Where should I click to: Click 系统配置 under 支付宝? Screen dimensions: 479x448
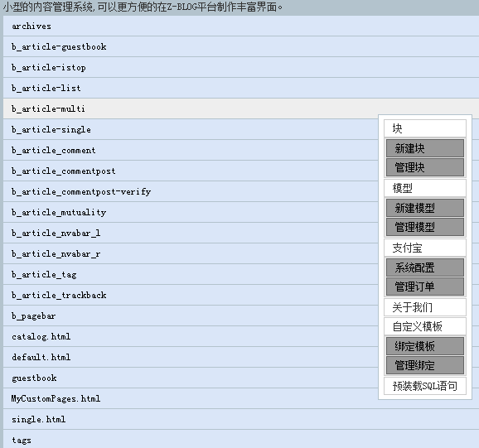425,267
